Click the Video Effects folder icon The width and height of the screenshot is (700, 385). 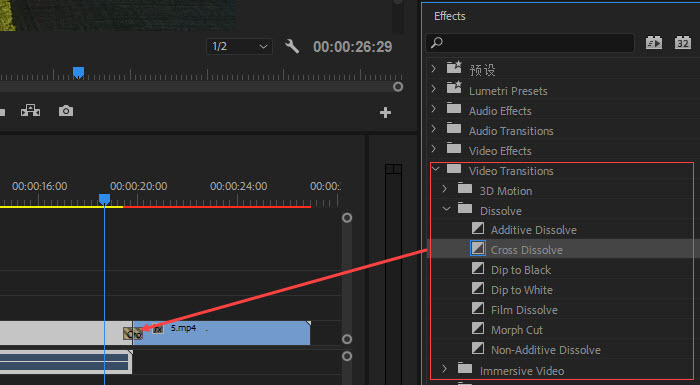(454, 148)
